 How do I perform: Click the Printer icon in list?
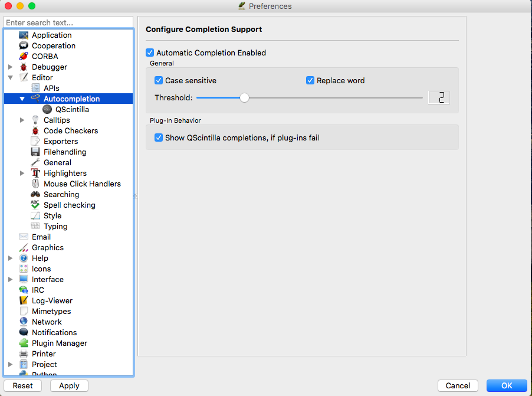[x=24, y=354]
